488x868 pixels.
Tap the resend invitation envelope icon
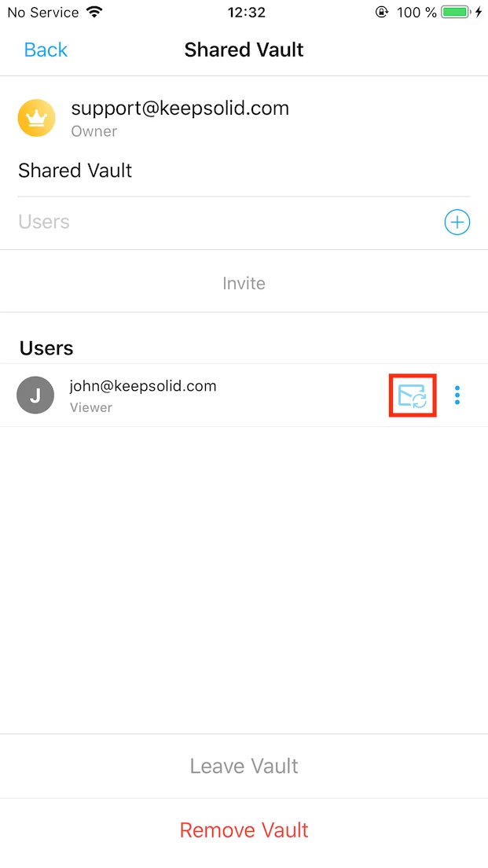pyautogui.click(x=413, y=395)
